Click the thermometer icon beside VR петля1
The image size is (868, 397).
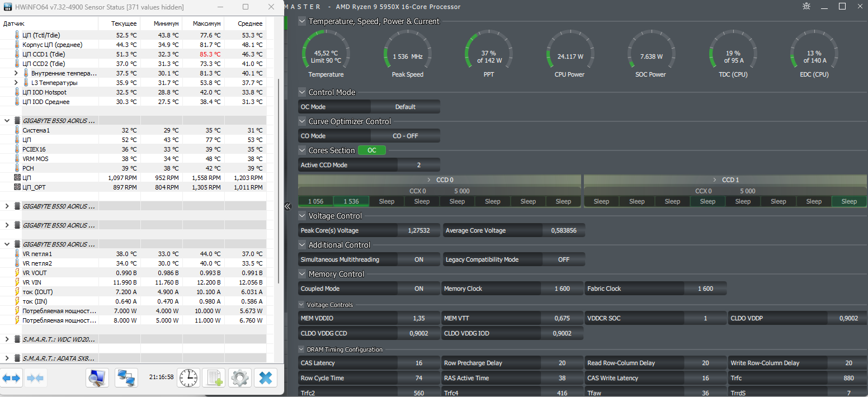[17, 253]
